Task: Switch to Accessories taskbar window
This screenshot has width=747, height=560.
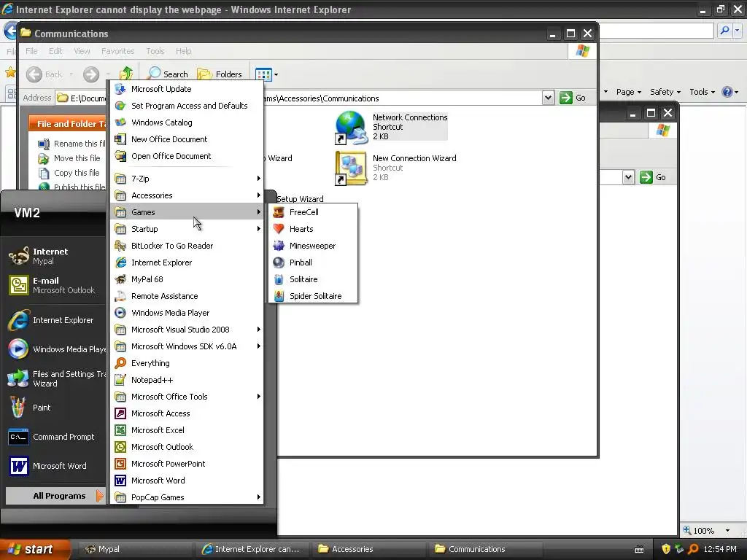Action: coord(368,549)
